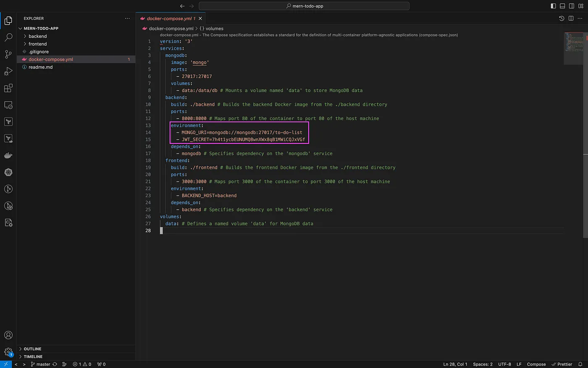This screenshot has height=368, width=588.
Task: Open file timeline history icon in editor toolbar
Action: [562, 19]
